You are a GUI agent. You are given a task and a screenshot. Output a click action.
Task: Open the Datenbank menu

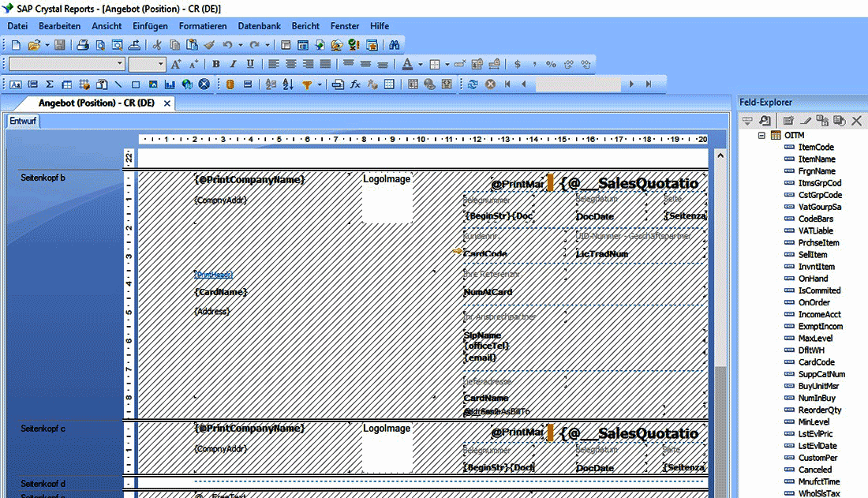click(x=259, y=26)
